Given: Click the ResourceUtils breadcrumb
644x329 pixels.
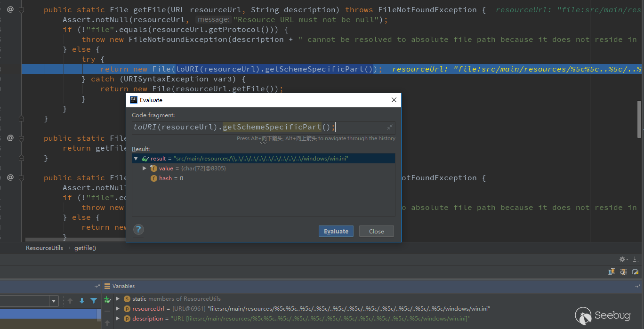Looking at the screenshot, I should tap(44, 248).
